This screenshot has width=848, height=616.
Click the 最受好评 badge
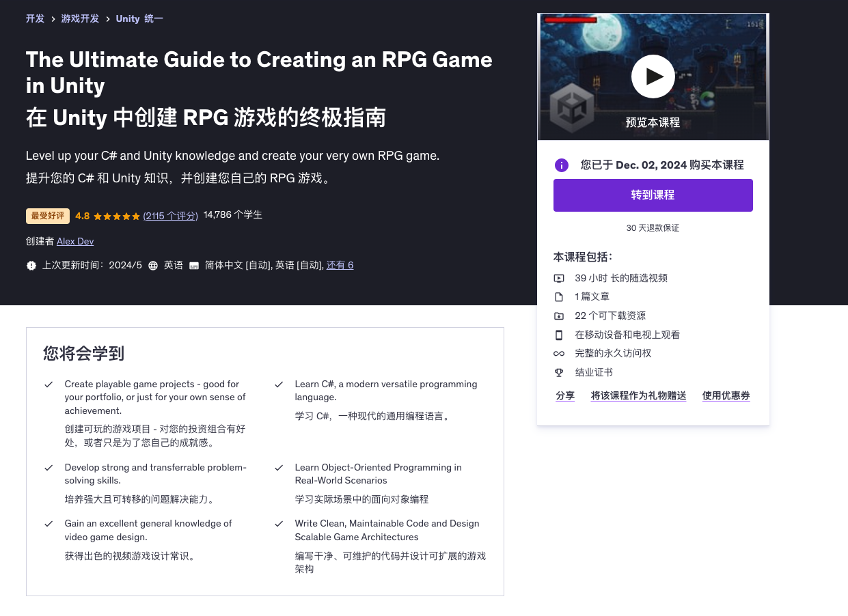pyautogui.click(x=48, y=216)
